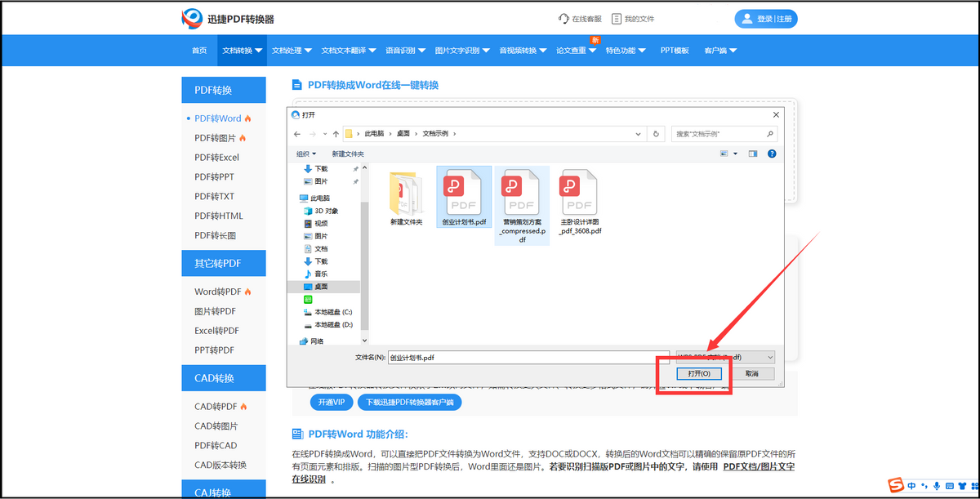
Task: Toggle the preview pane icon
Action: pos(753,154)
